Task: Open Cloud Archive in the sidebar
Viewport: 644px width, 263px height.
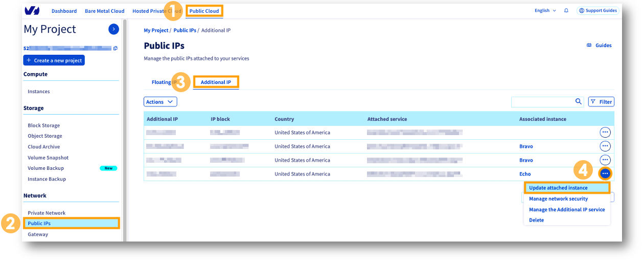Action: point(44,147)
